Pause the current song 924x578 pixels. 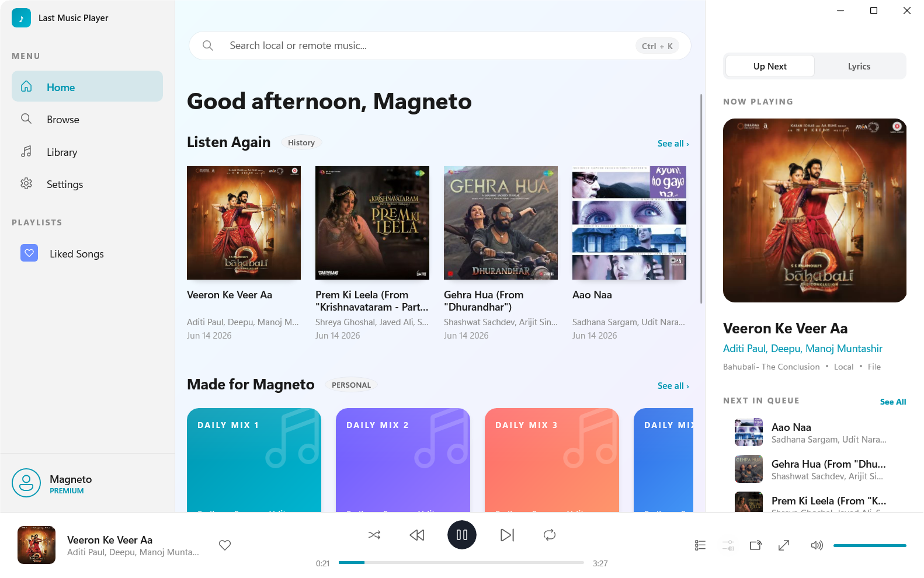(462, 535)
